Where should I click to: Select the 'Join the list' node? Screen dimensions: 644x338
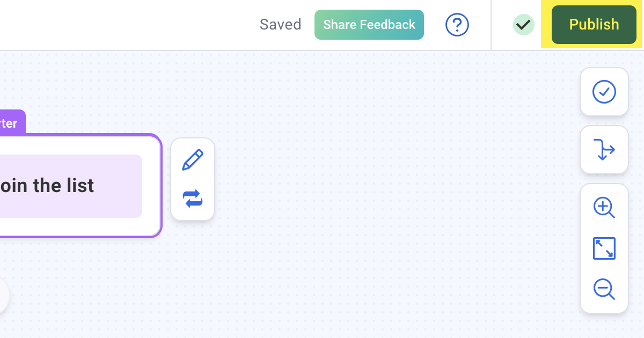coord(70,186)
